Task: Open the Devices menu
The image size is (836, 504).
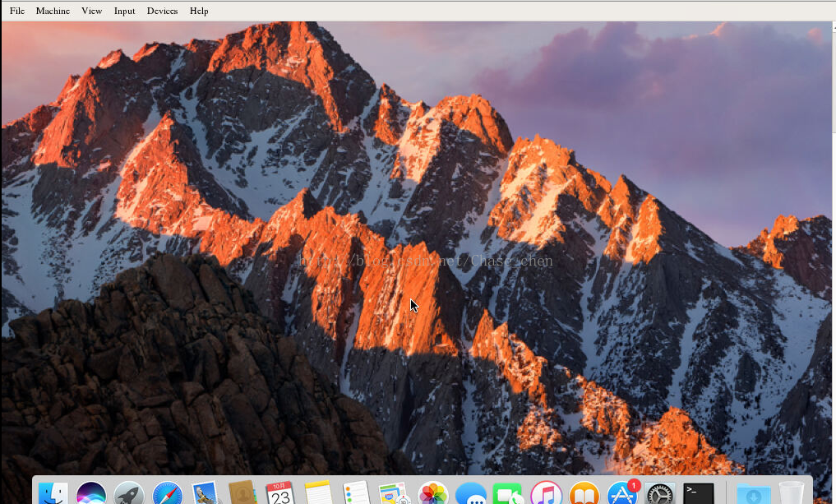Action: (162, 11)
